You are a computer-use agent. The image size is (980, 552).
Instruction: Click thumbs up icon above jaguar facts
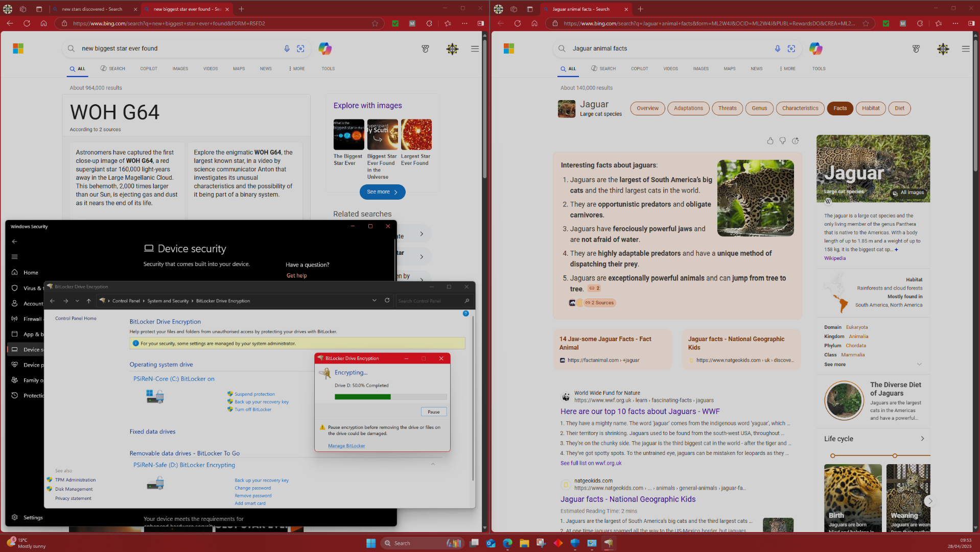pyautogui.click(x=770, y=141)
